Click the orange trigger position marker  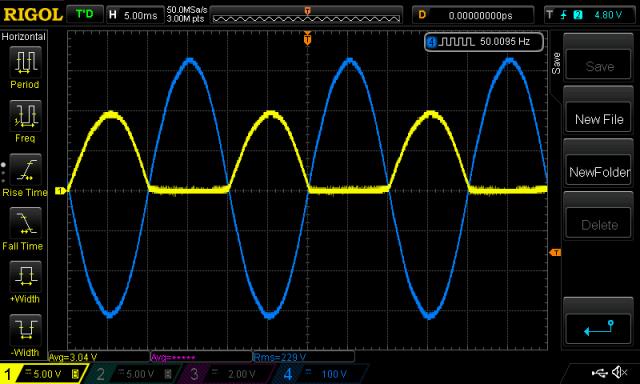[307, 39]
